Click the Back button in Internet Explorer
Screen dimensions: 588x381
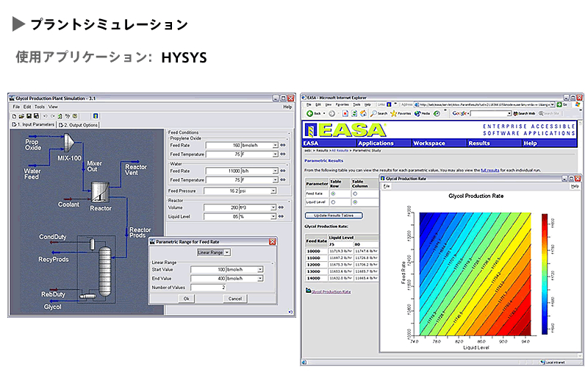[x=313, y=113]
